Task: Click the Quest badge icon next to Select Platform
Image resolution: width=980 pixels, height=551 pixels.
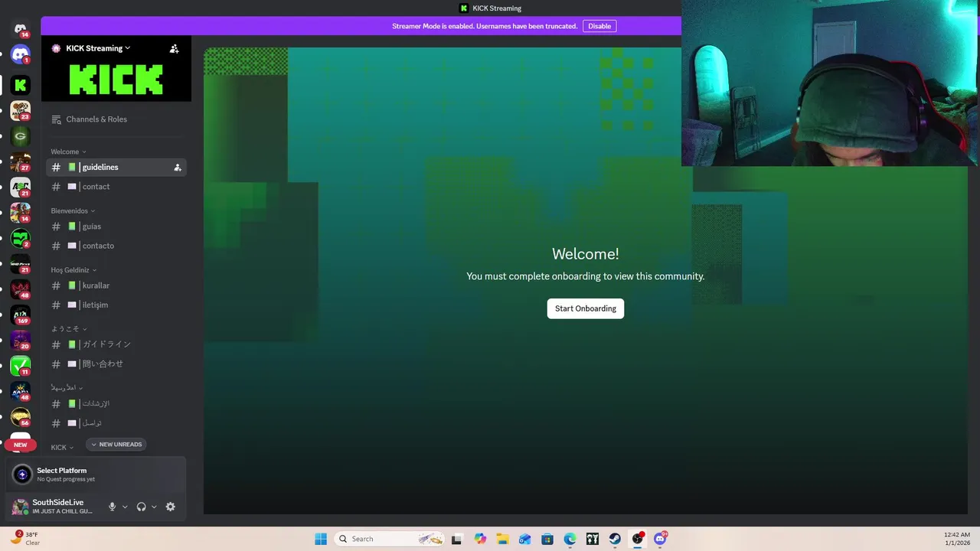Action: (x=22, y=474)
